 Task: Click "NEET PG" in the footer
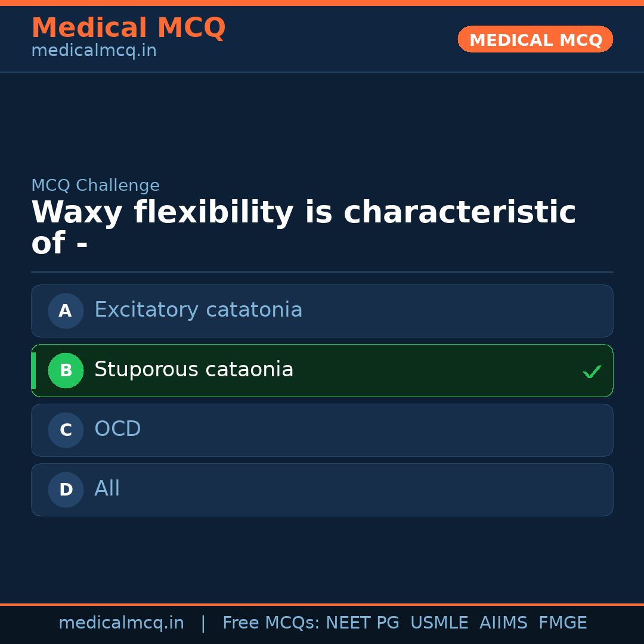tap(363, 623)
